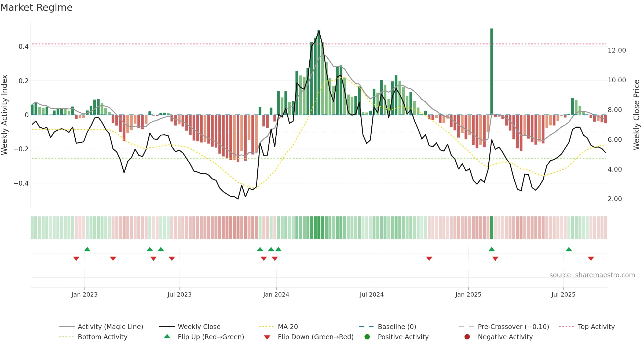Click the last red flip-down marker after Jul 2025

click(591, 258)
